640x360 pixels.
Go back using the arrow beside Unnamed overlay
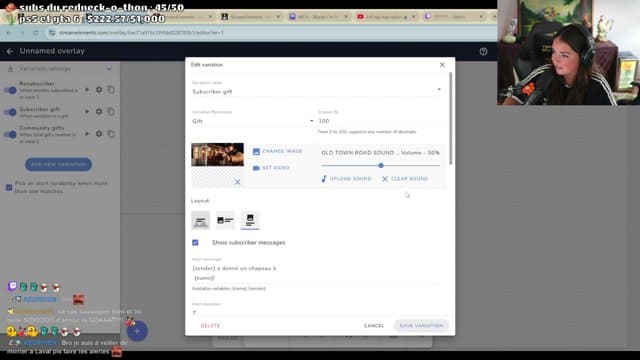coord(10,51)
